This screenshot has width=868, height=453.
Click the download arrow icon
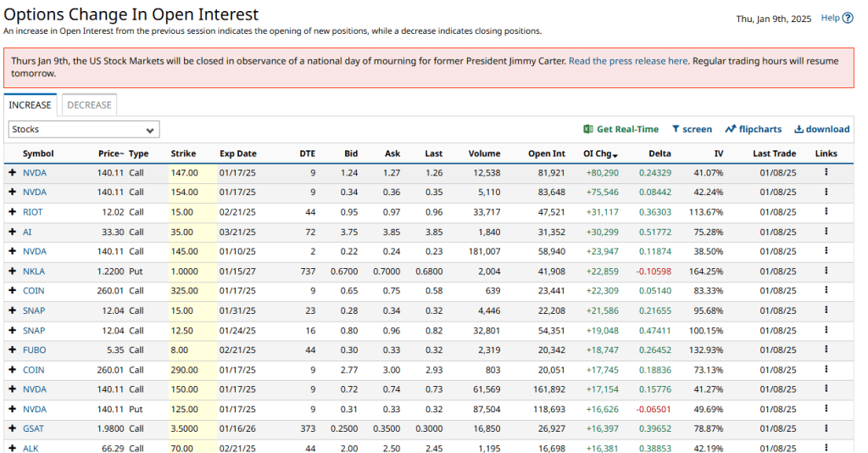798,129
